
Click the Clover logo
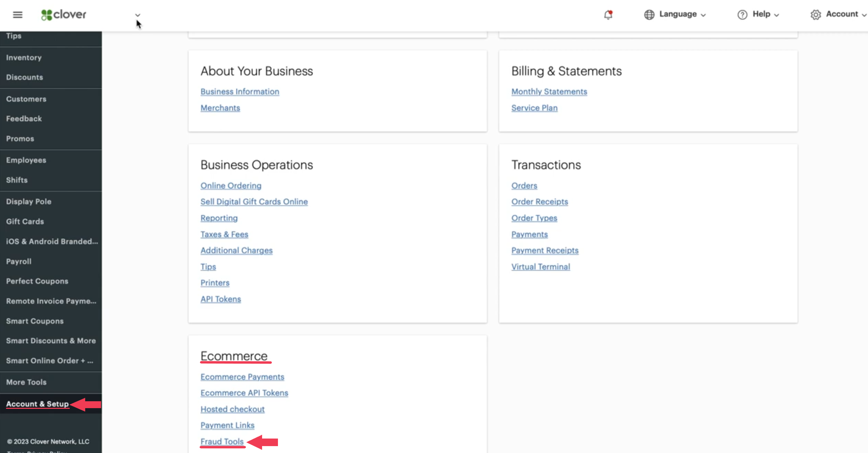tap(64, 14)
